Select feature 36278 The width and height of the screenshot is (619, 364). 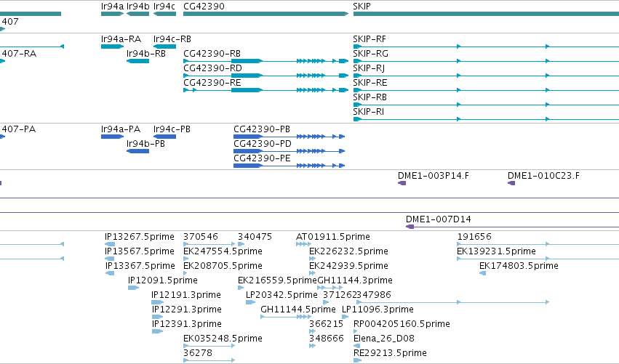click(209, 360)
